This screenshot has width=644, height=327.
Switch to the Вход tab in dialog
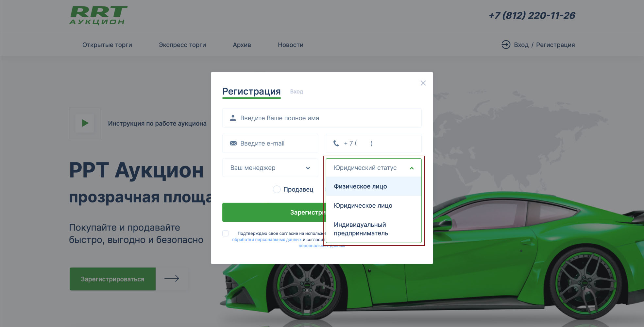pos(297,92)
